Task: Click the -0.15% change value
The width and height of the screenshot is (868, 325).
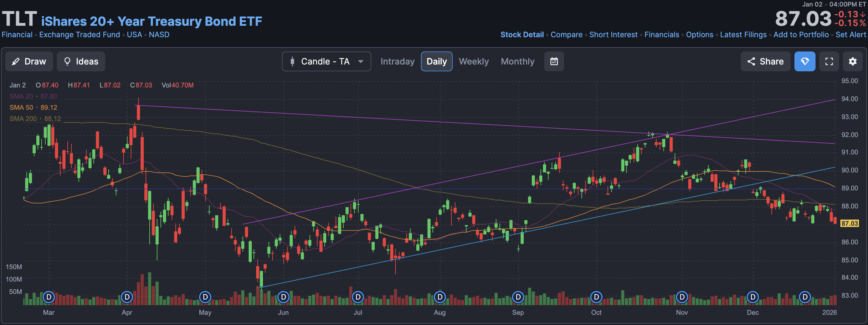Action: [850, 23]
